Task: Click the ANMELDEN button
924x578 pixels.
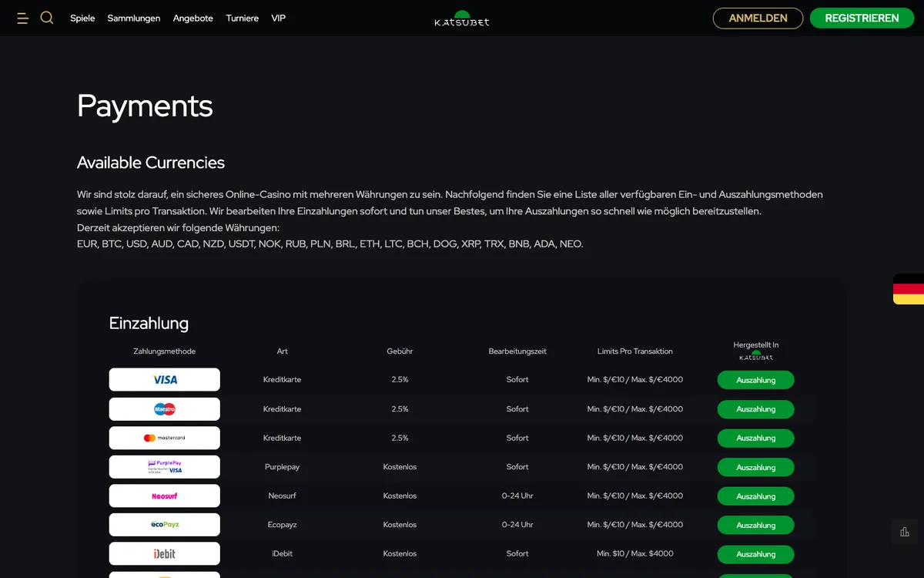Action: [x=758, y=18]
